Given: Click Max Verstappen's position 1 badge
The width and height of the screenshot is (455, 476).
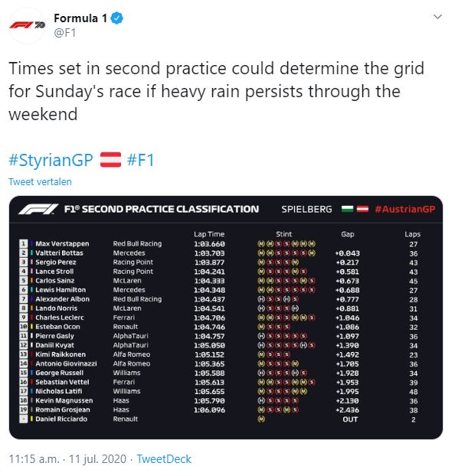Looking at the screenshot, I should [x=24, y=244].
